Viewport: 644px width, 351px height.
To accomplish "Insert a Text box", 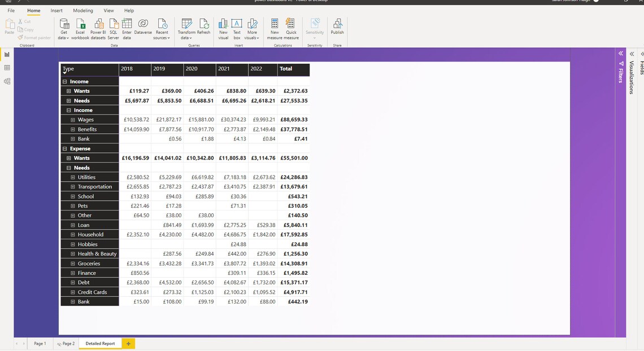I will click(237, 28).
